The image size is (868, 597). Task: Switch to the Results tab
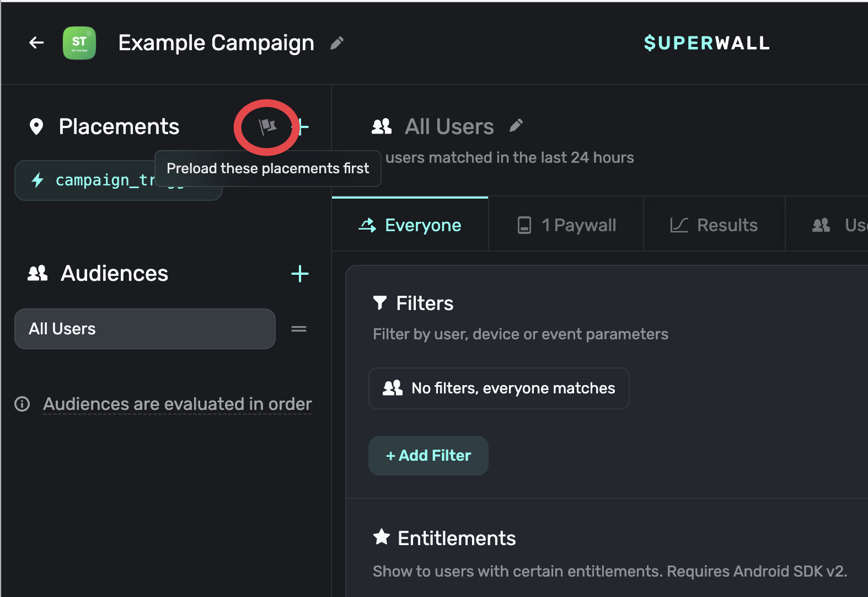pyautogui.click(x=714, y=225)
